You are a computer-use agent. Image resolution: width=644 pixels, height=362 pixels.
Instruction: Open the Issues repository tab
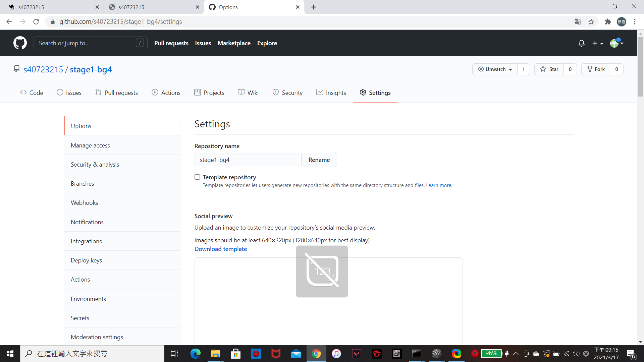coord(69,93)
